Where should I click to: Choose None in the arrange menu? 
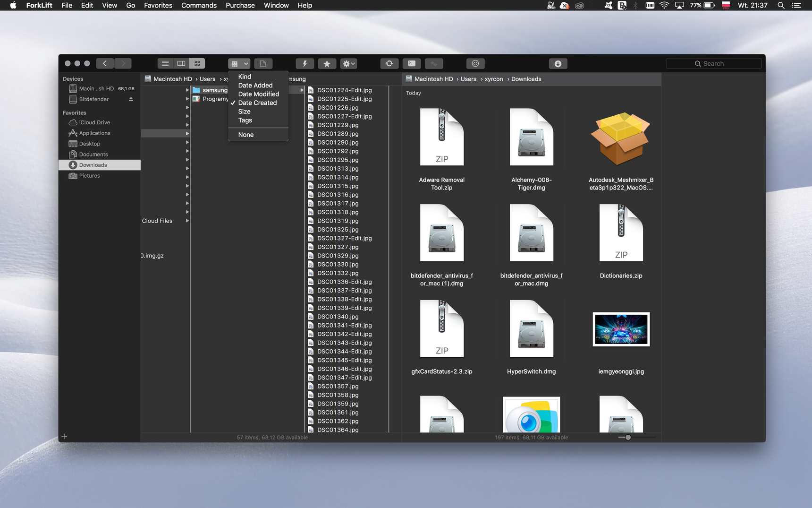[258, 135]
